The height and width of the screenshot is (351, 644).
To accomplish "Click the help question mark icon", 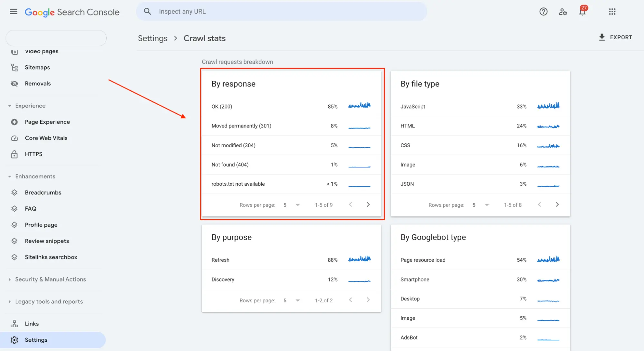I will (x=543, y=12).
